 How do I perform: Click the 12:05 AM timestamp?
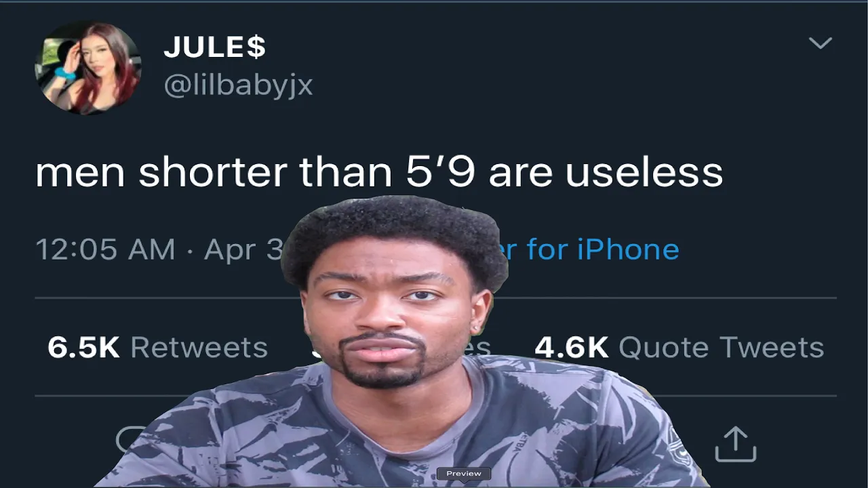point(105,249)
